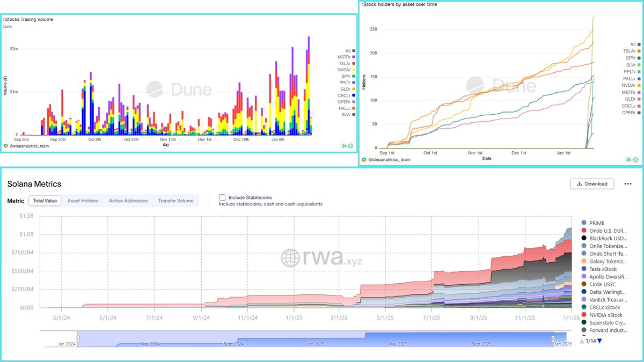This screenshot has width=644, height=362.
Task: Click CRCLr blue legend swatch in Trading Volume chart
Action: (x=354, y=95)
